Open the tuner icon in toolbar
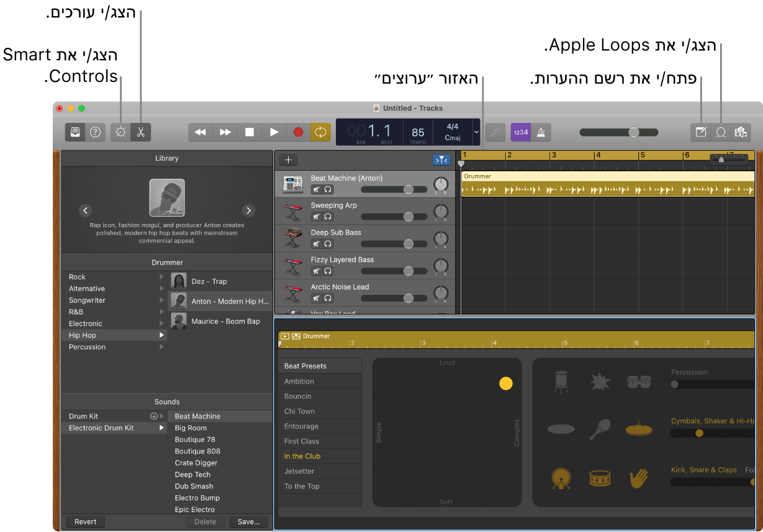Image resolution: width=763 pixels, height=532 pixels. [x=495, y=132]
